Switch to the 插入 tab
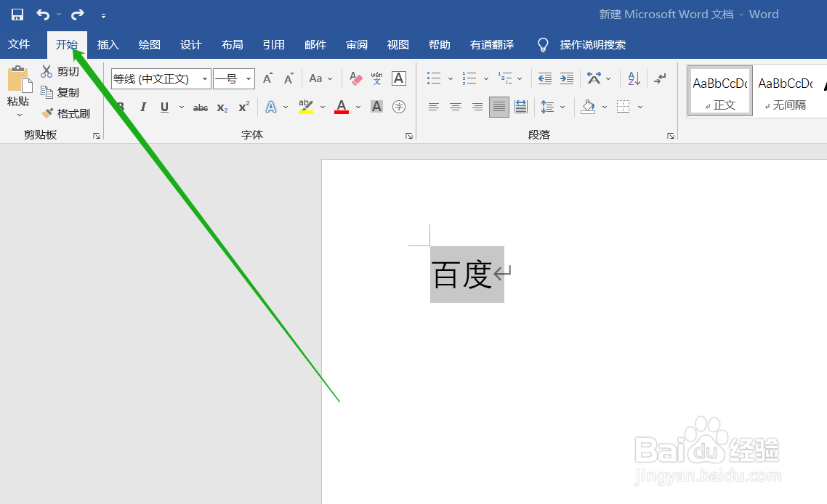The width and height of the screenshot is (827, 504). [x=108, y=45]
